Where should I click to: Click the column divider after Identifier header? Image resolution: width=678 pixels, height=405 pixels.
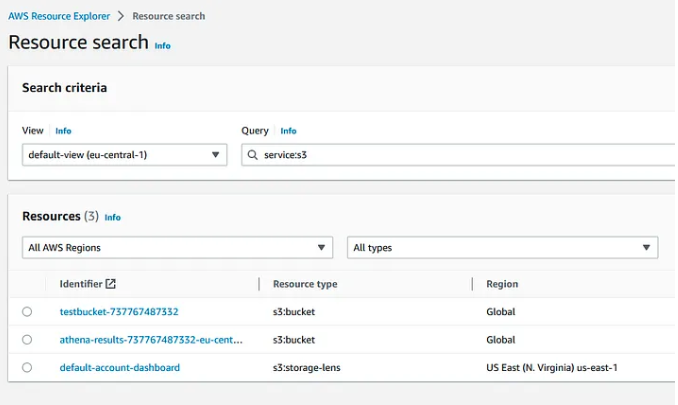259,284
